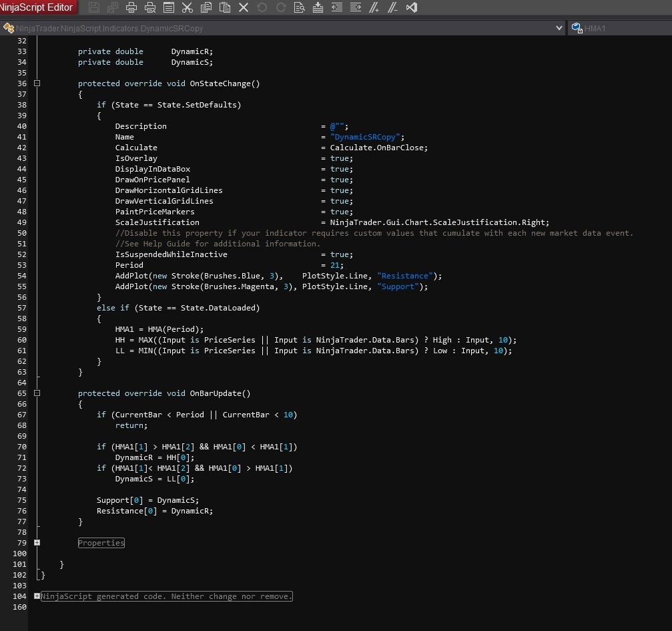Screen dimensions: 672x631
Task: Click the Print icon in the toolbar
Action: 131,8
